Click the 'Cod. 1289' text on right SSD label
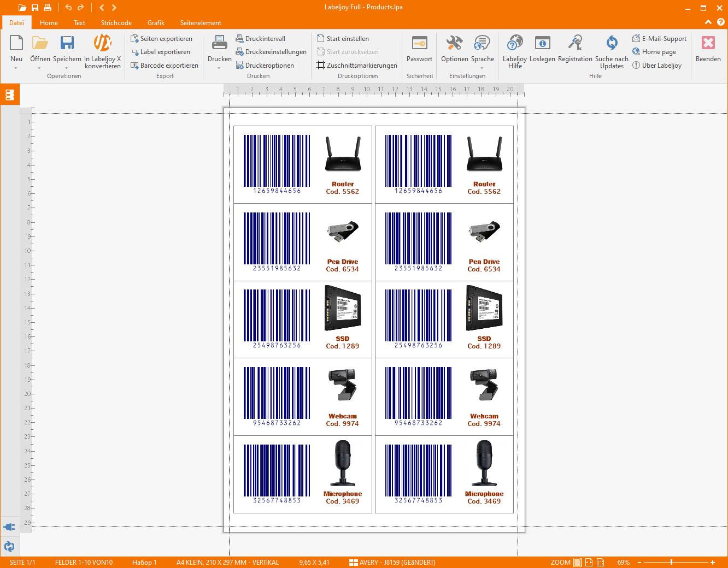Image resolution: width=728 pixels, height=568 pixels. pyautogui.click(x=484, y=346)
